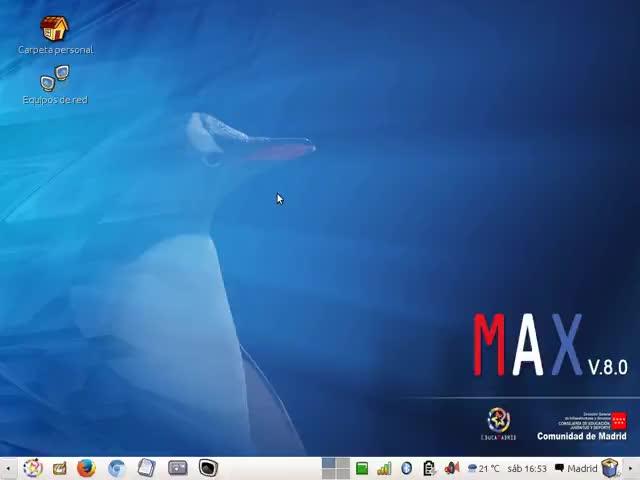The width and height of the screenshot is (640, 480).
Task: Open the Madrid user session menu
Action: (x=576, y=469)
